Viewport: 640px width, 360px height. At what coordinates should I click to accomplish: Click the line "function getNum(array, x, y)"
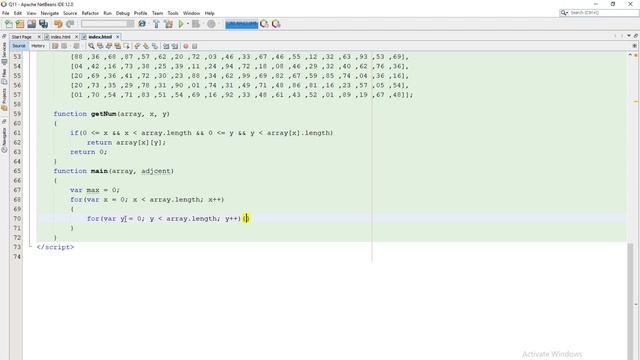coord(111,114)
